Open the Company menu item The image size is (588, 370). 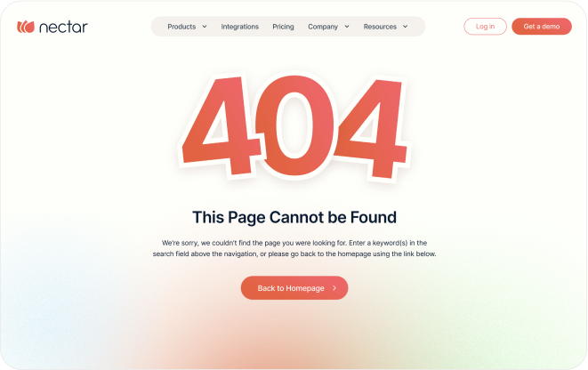(x=323, y=27)
